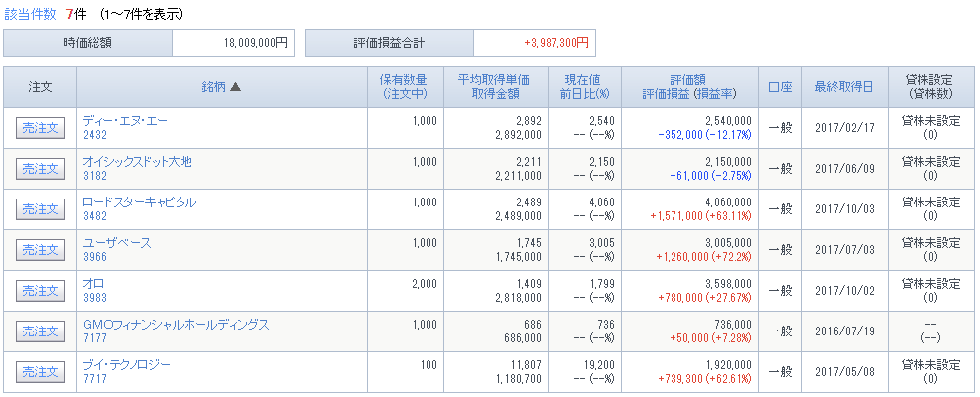The height and width of the screenshot is (397, 980).
Task: Click last acquisition date 2017/05/08
Action: [845, 371]
